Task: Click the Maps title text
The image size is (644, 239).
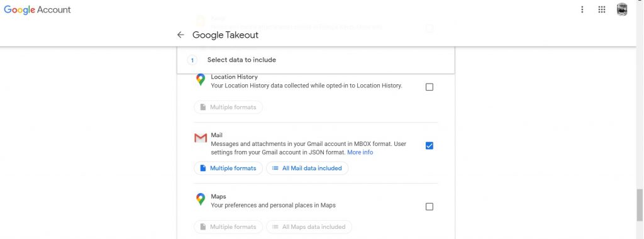Action: 218,197
